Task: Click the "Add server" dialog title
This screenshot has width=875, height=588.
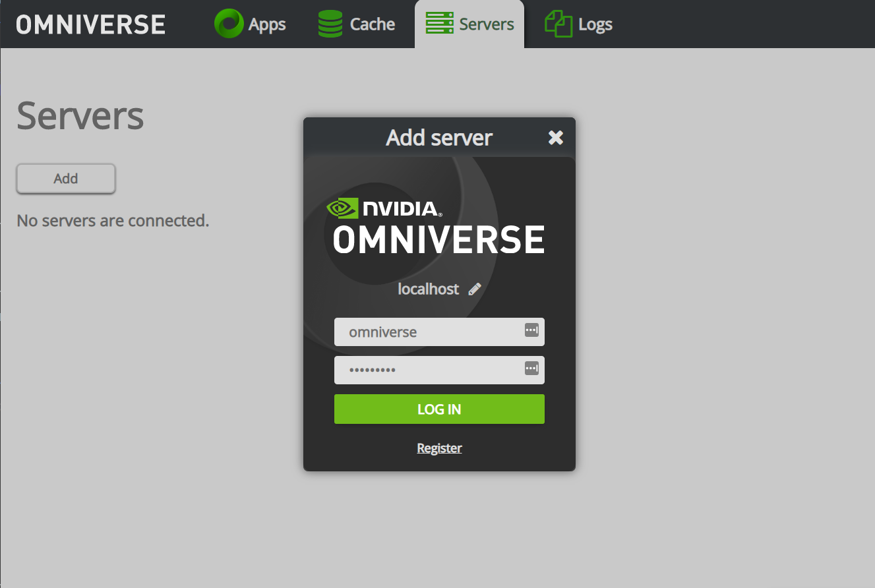Action: [x=439, y=138]
